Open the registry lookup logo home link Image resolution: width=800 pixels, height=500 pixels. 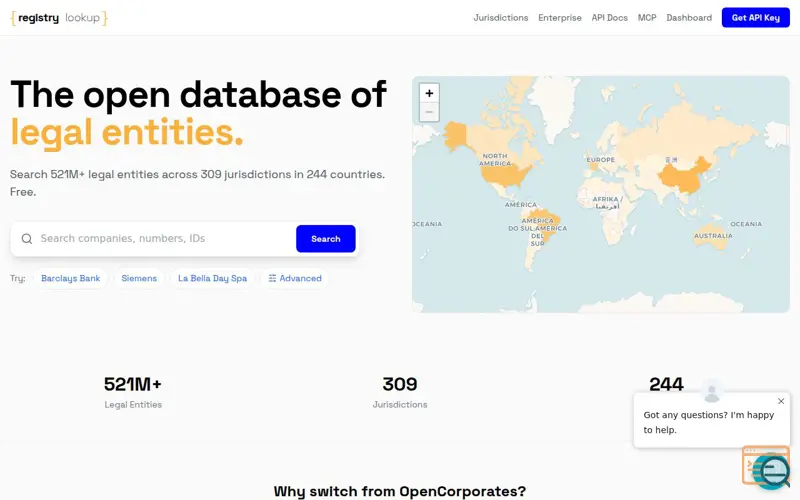click(x=59, y=18)
